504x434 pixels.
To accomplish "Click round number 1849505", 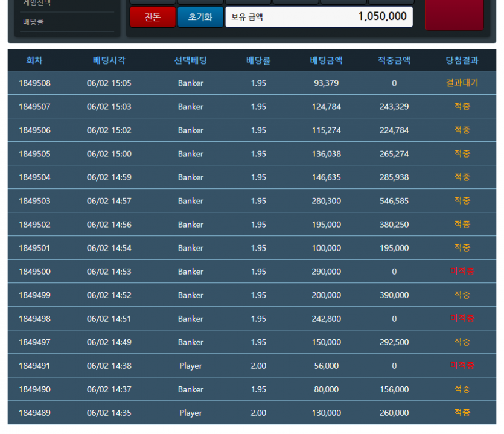I will [34, 154].
